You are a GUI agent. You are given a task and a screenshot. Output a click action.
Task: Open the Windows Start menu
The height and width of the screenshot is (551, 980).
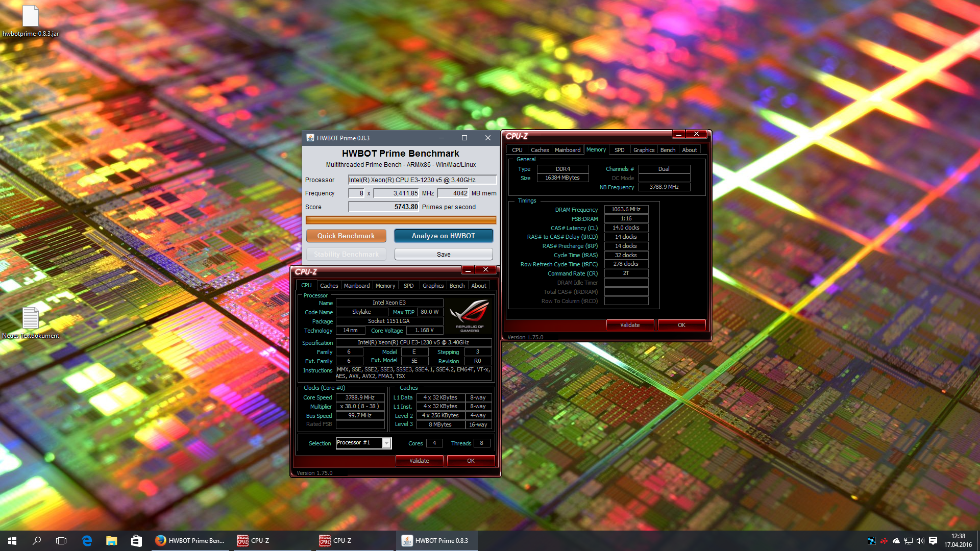point(12,540)
